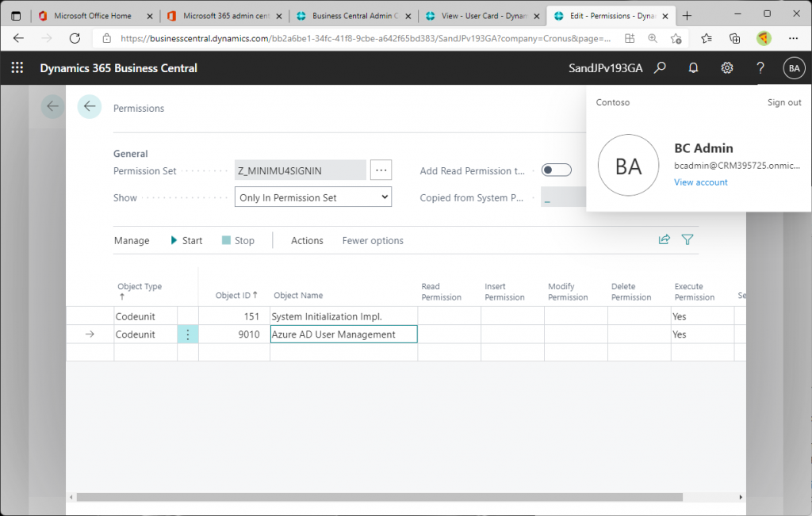812x516 pixels.
Task: Click the site lock icon in address bar
Action: [107, 38]
